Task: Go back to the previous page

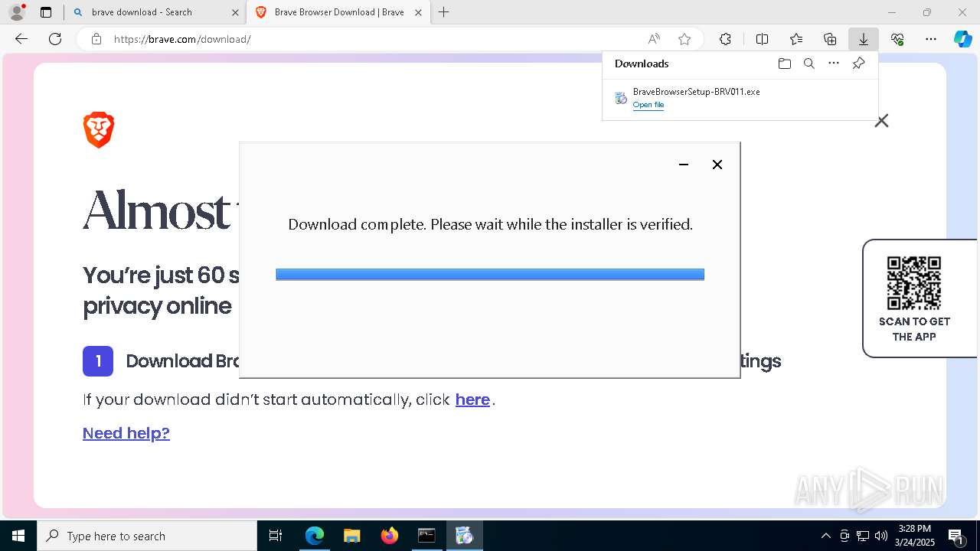Action: 21,39
